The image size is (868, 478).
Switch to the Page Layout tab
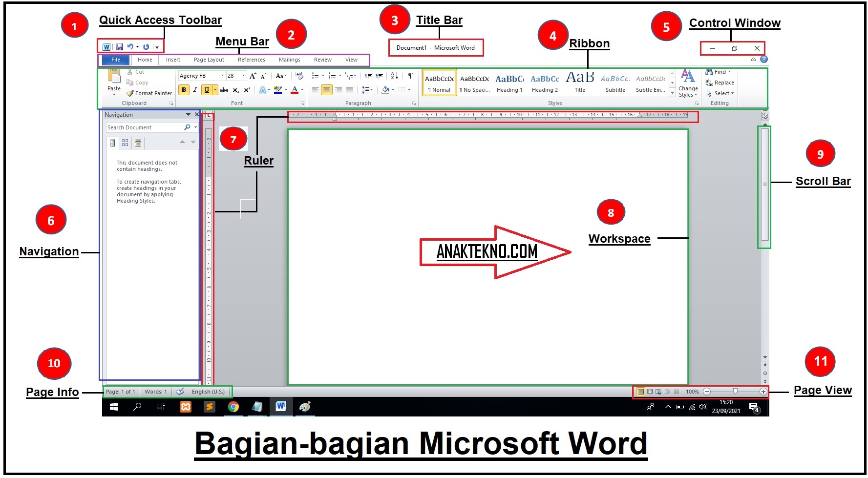tap(209, 60)
